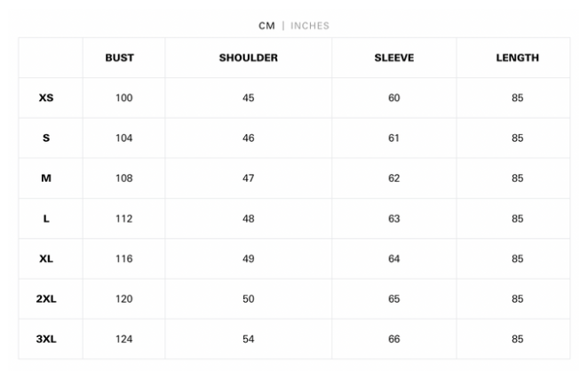Switch size units to CM
The image size is (588, 371).
pyautogui.click(x=266, y=26)
